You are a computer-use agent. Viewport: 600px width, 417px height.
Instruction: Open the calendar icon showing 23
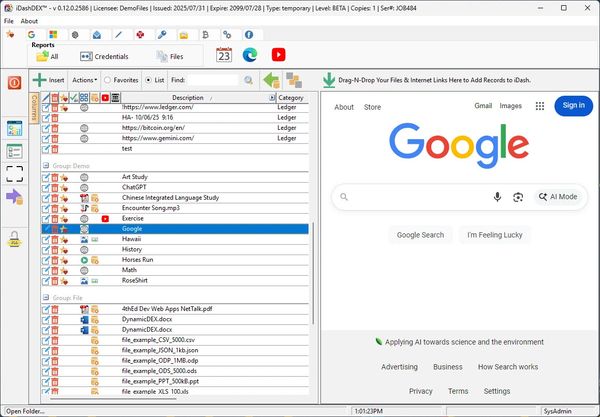[x=223, y=56]
